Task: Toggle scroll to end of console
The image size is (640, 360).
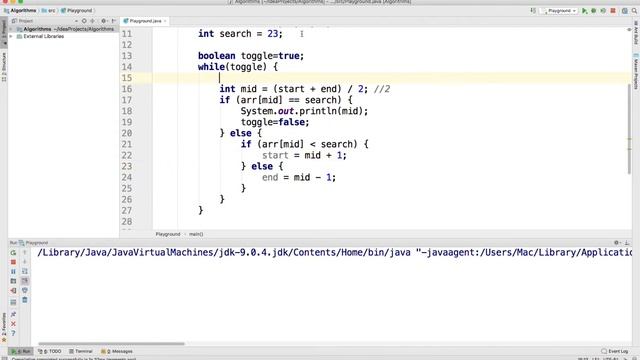Action: [24, 281]
